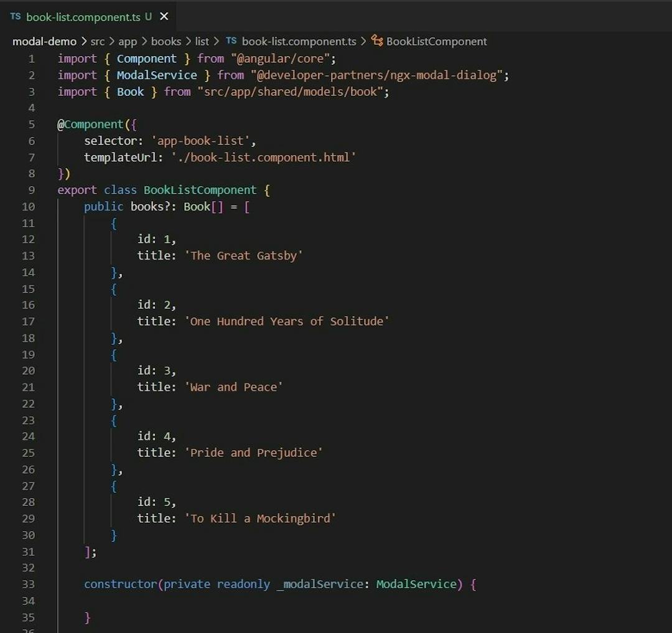Click the book-list.component.ts breadcrumb item
Viewport: 672px width, 633px height.
pyautogui.click(x=299, y=42)
